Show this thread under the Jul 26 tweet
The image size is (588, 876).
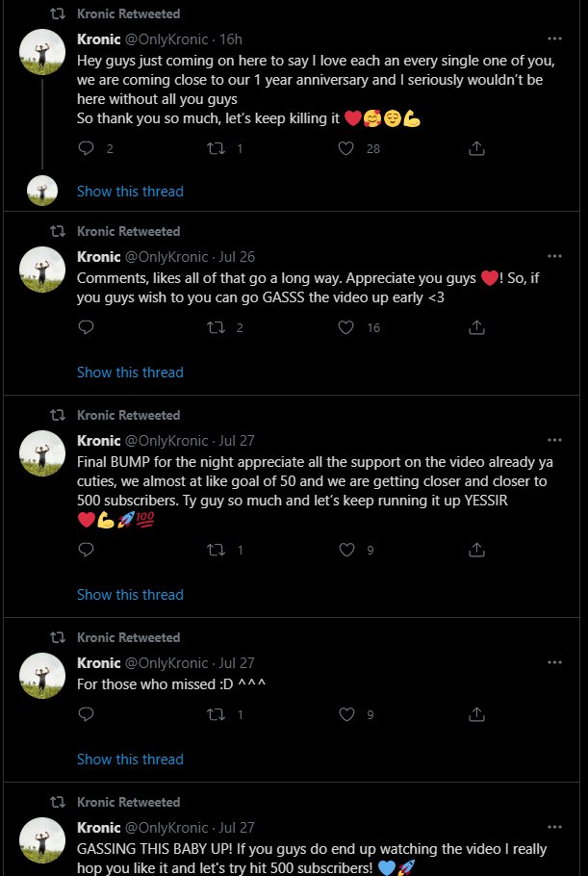click(130, 373)
